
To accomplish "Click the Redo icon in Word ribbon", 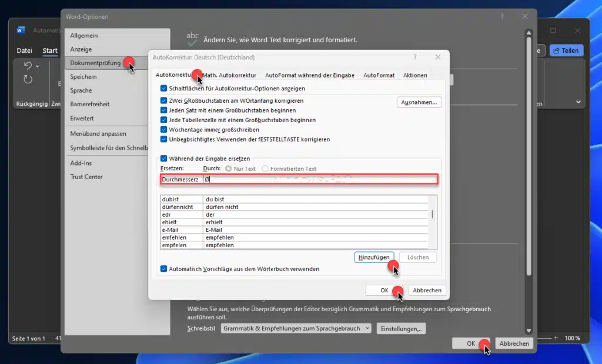I will pos(28,79).
